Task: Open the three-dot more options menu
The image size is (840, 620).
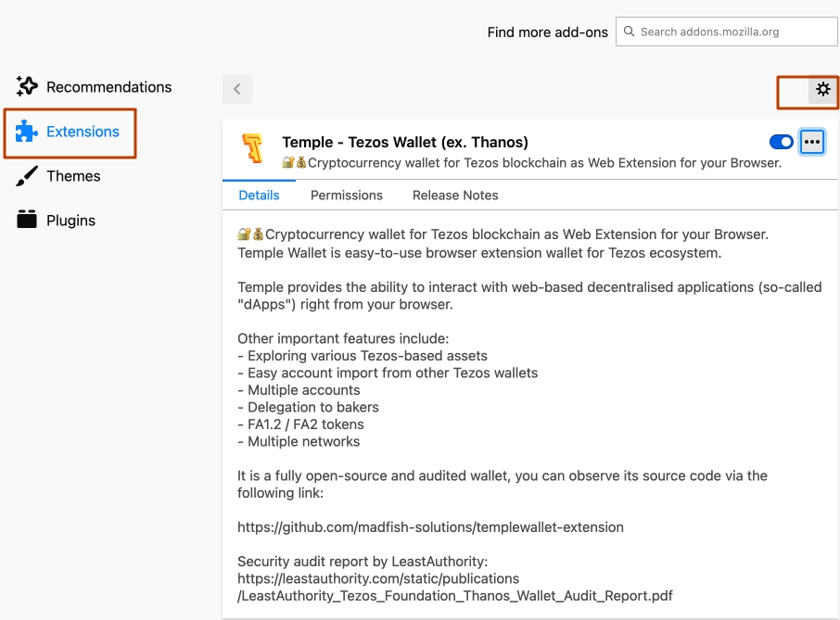Action: pos(812,142)
